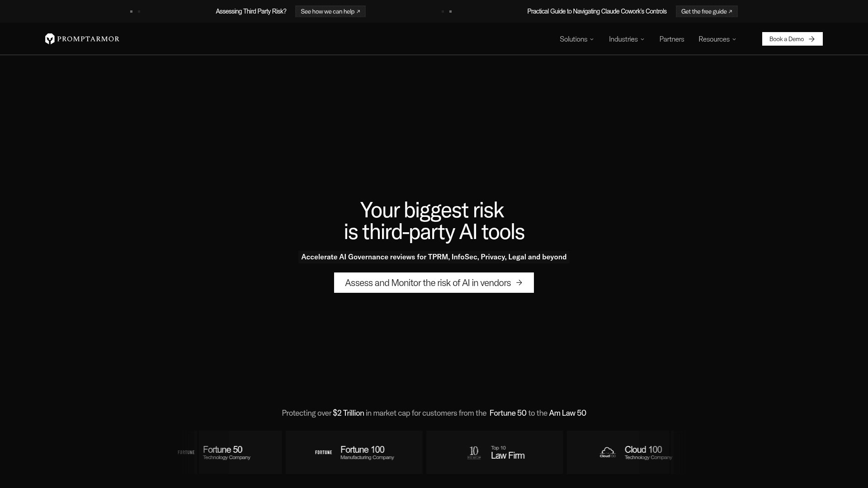Viewport: 868px width, 488px height.
Task: Click the Cloud 100 cloud logo icon
Action: coord(608,452)
